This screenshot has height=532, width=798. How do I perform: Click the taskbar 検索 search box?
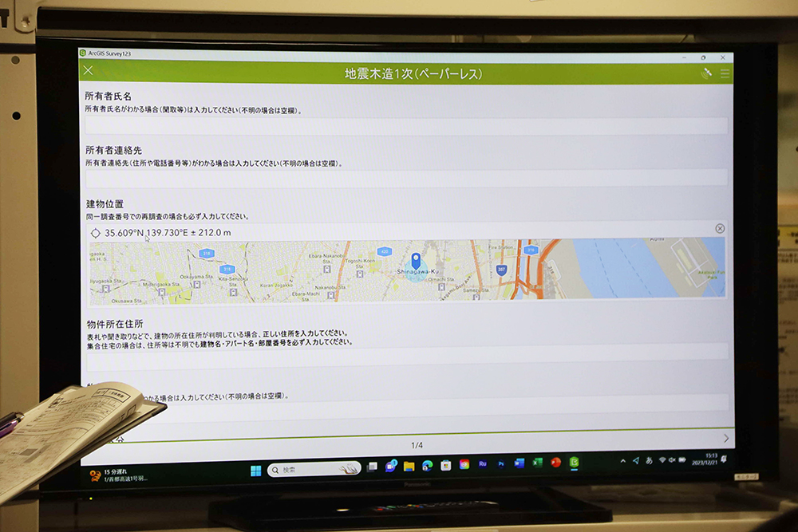314,469
